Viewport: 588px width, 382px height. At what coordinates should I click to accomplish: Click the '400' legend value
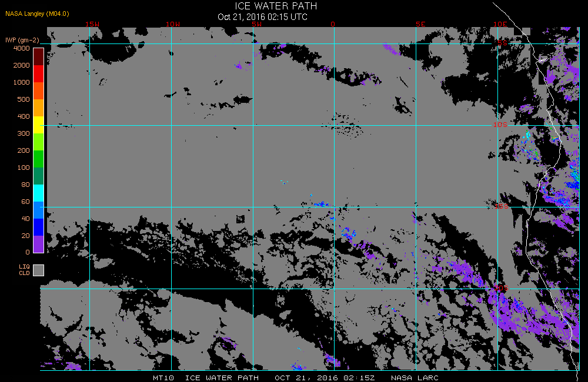click(x=24, y=116)
